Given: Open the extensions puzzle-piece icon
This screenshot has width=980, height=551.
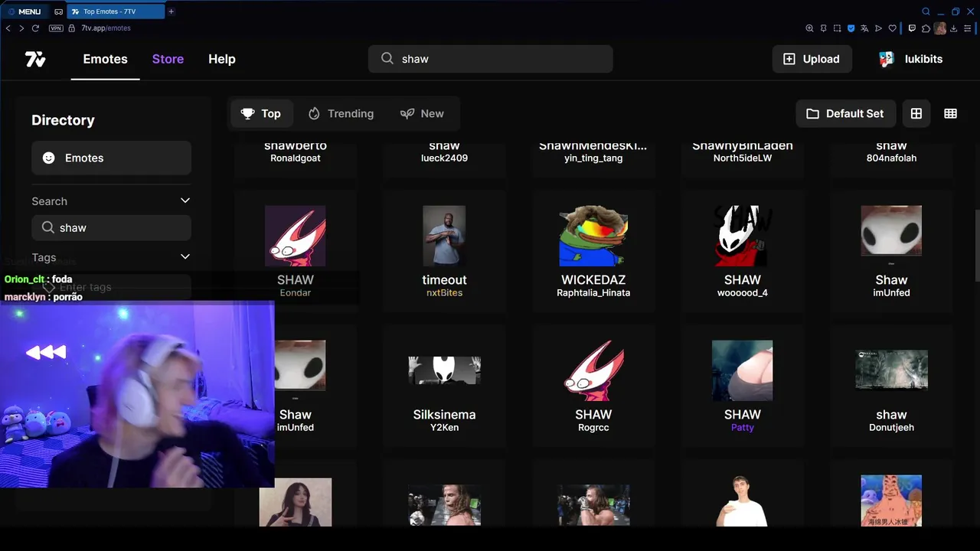Looking at the screenshot, I should click(x=926, y=28).
